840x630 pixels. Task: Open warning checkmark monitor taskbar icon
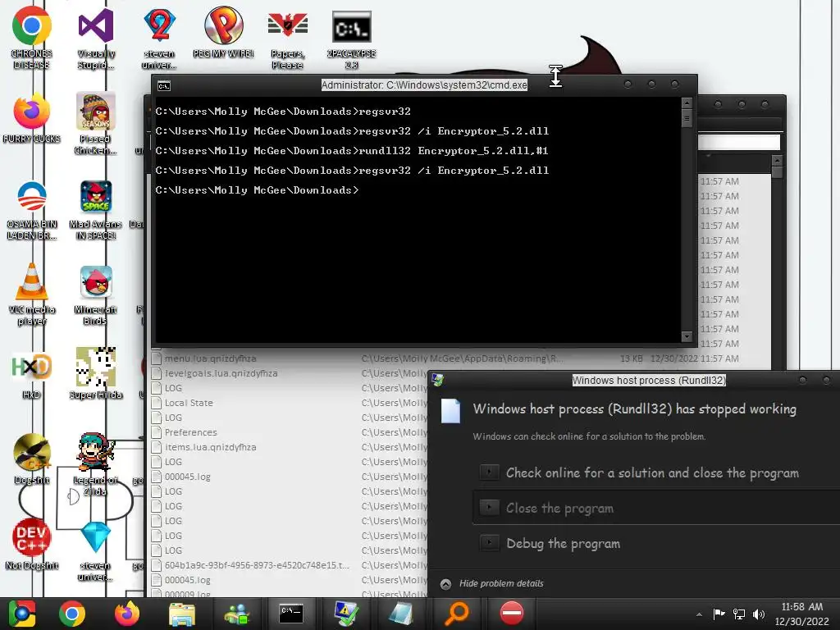(346, 614)
